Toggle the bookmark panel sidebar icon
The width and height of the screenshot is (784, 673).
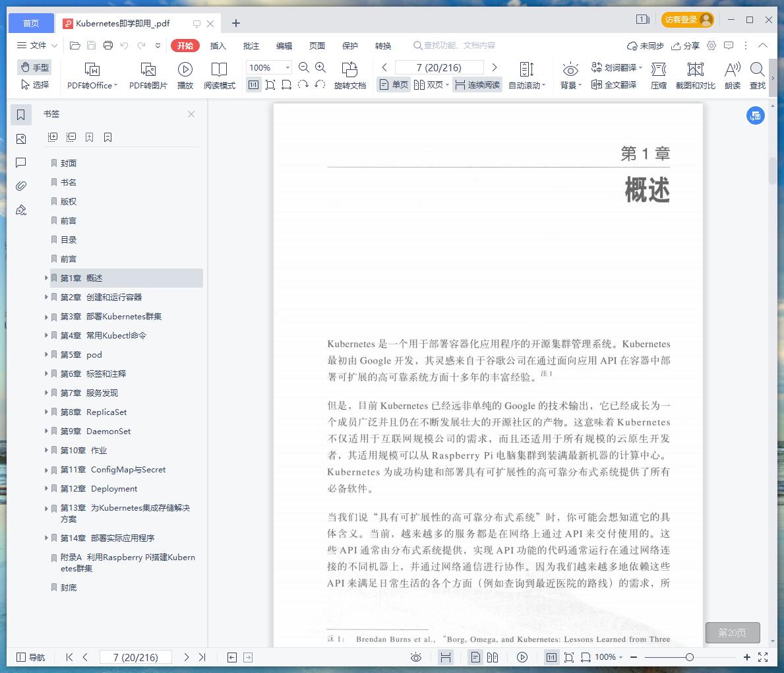click(x=21, y=115)
